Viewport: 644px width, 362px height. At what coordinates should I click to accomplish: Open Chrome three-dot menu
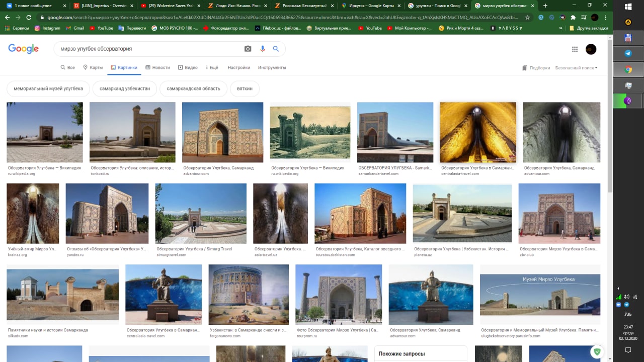(605, 17)
